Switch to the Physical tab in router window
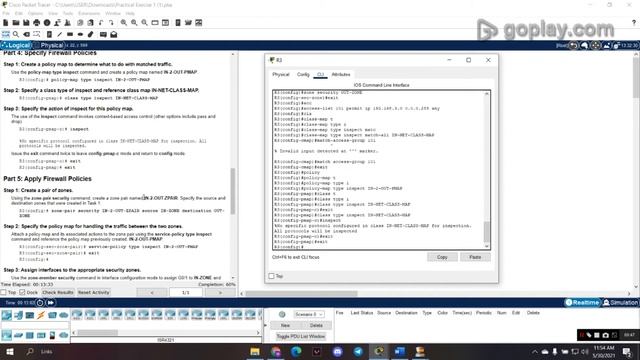This screenshot has width=640, height=360. pyautogui.click(x=281, y=75)
